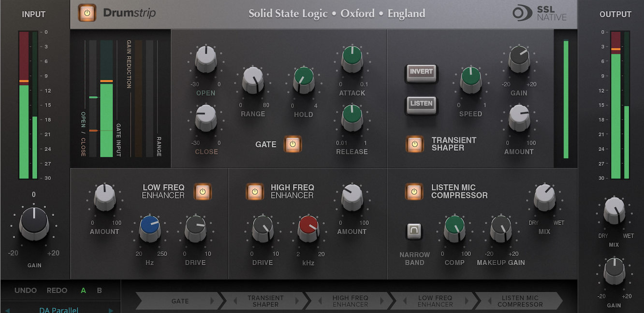Click the UNDO button
The height and width of the screenshot is (313, 644).
click(25, 290)
